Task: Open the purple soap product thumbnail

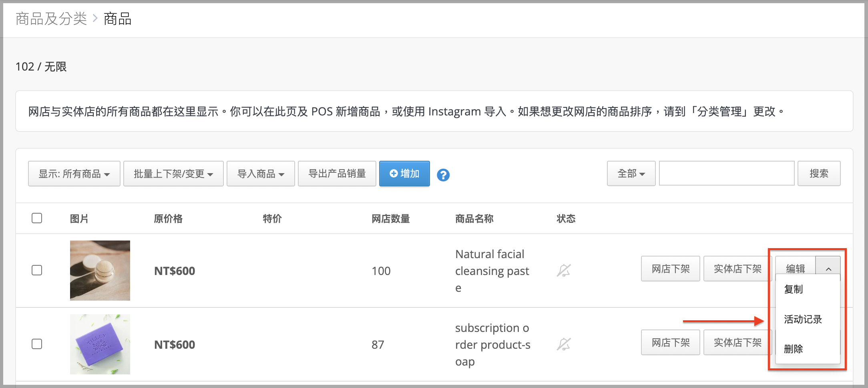Action: pos(100,344)
